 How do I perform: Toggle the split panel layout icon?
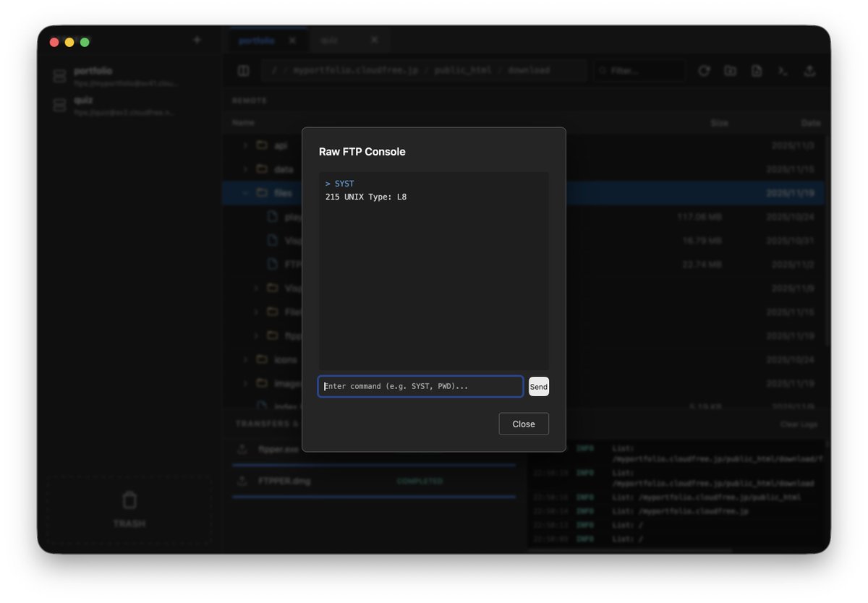click(x=244, y=70)
